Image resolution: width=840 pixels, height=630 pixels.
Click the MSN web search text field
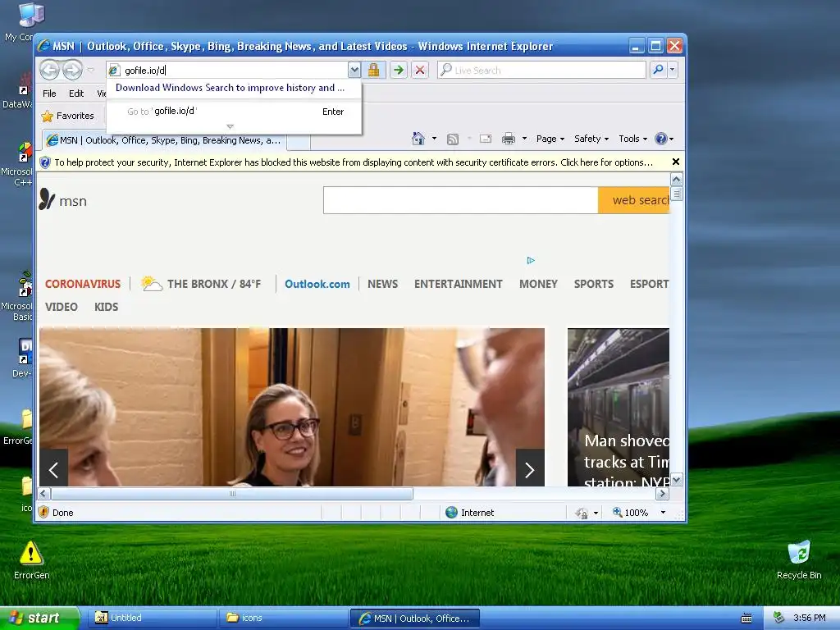tap(461, 200)
